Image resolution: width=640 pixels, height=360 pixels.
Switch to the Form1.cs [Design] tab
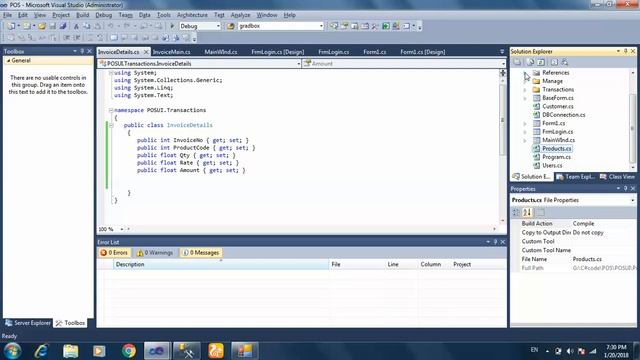423,52
